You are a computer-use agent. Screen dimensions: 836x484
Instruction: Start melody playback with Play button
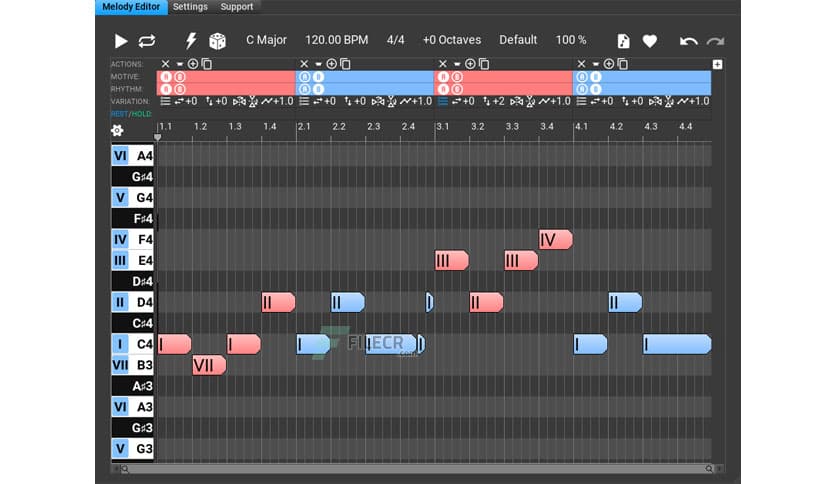(120, 41)
